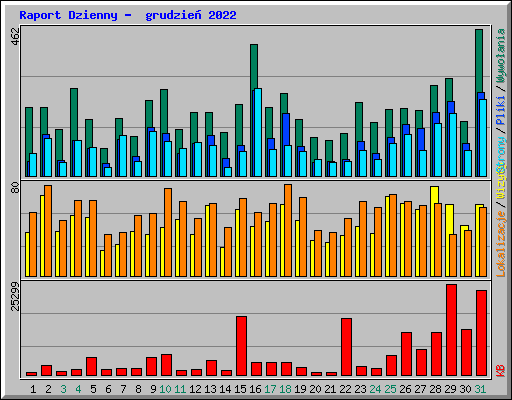Screen dimensions: 512x400
Task: Click green day label 10 on the x-axis
Action: point(165,389)
